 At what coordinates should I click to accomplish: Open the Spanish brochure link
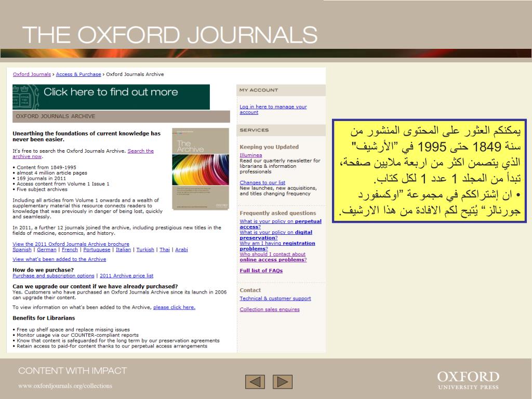click(x=22, y=249)
